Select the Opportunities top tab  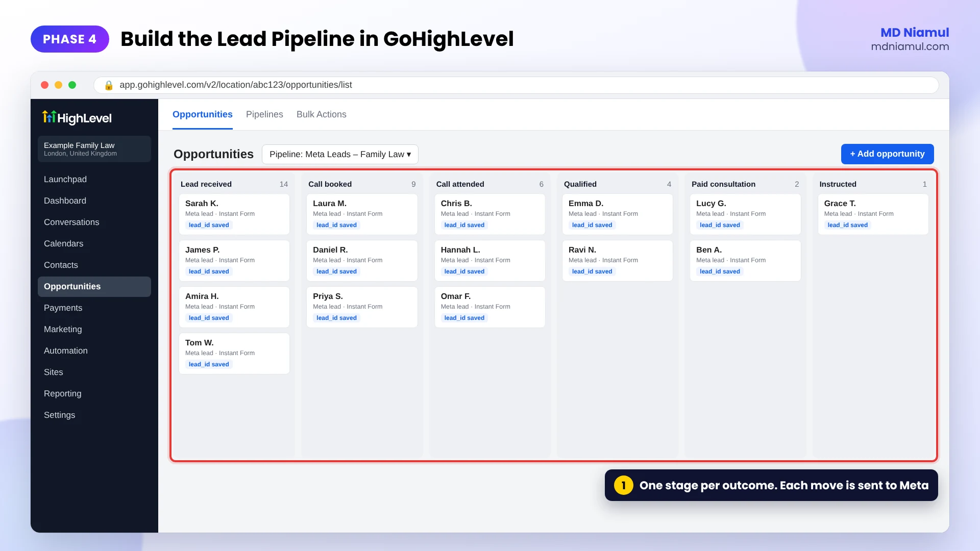click(x=203, y=114)
